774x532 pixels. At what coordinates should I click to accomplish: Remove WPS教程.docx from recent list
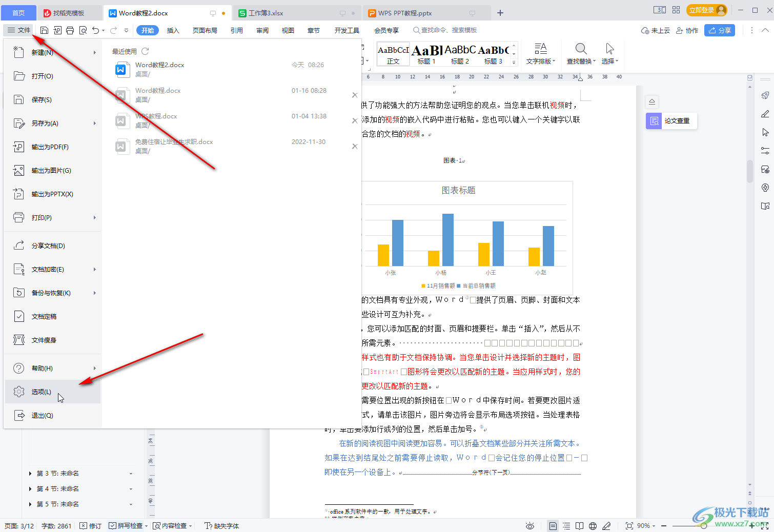pyautogui.click(x=355, y=121)
